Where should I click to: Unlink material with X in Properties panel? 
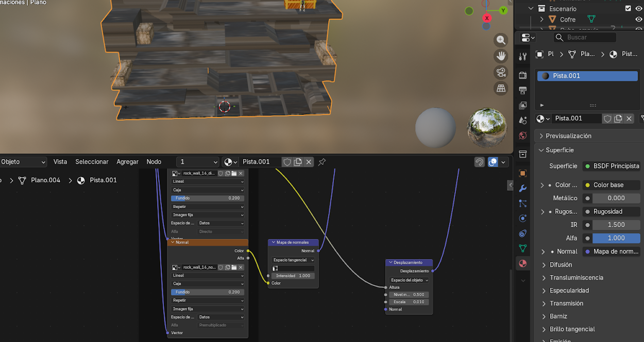pyautogui.click(x=629, y=118)
